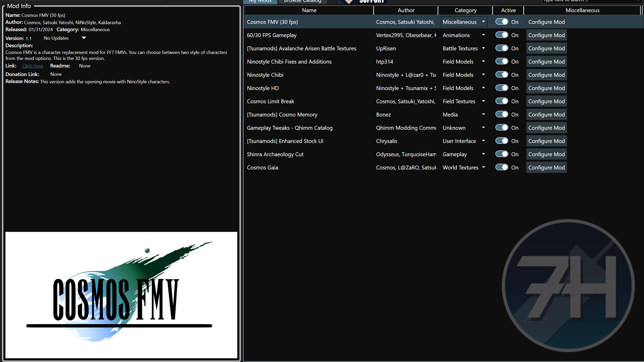644x362 pixels.
Task: Sort list by the Category column header
Action: click(465, 10)
